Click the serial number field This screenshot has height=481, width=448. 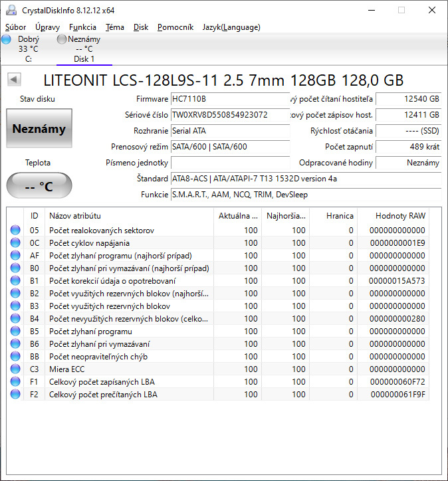coord(230,115)
